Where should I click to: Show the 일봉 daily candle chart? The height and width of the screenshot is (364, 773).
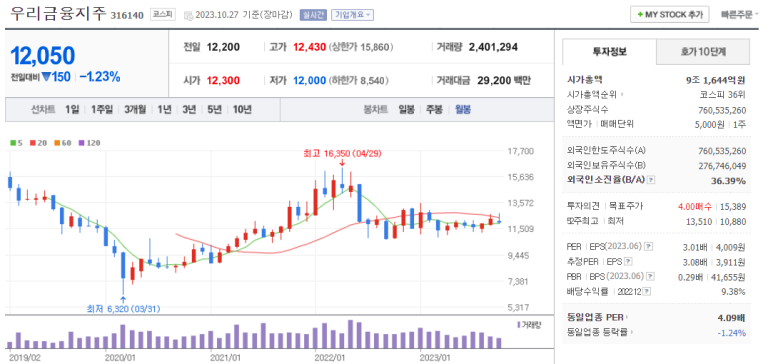click(407, 109)
